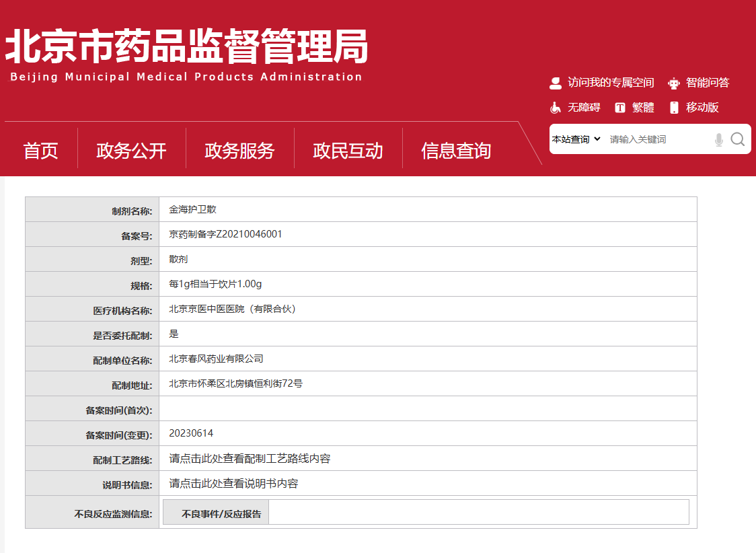
Task: View the 请点击此处查看说明书内容 link
Action: click(233, 484)
